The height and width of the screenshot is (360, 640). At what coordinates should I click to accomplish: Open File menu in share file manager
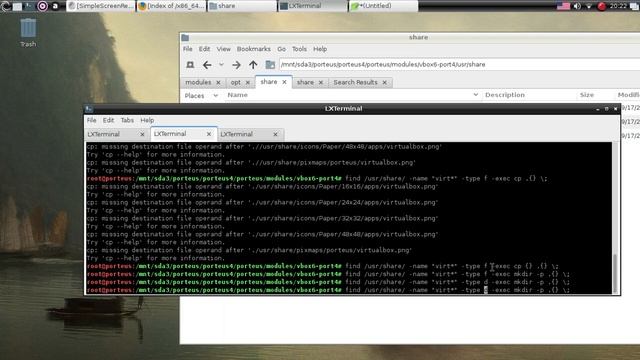187,49
